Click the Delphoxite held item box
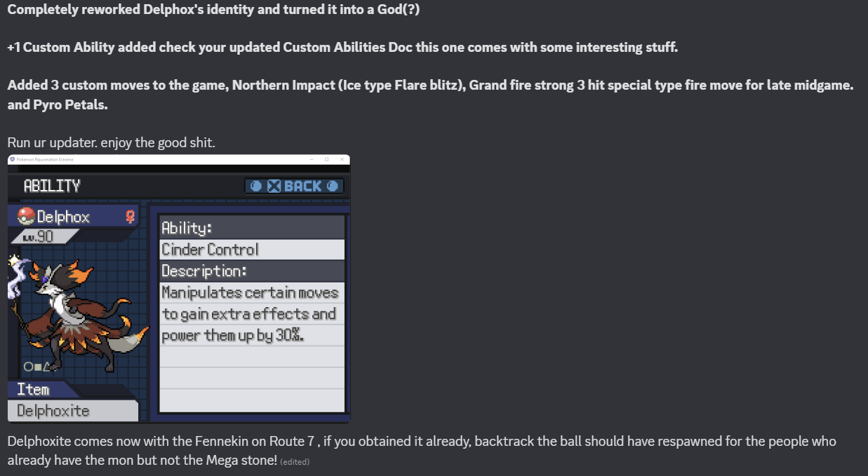 73,410
